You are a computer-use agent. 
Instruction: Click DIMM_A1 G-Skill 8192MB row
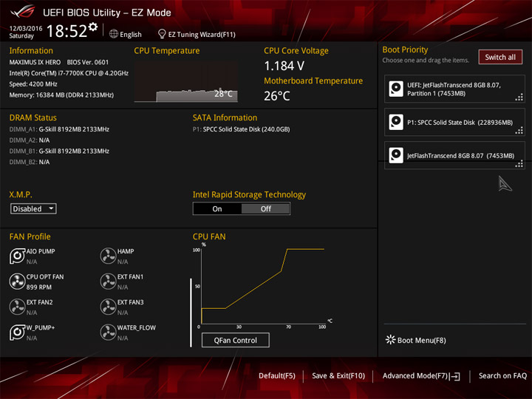click(59, 129)
